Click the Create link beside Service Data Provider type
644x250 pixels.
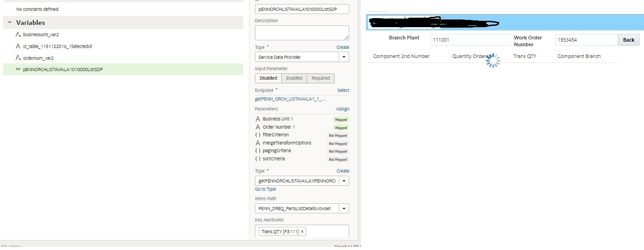pos(343,47)
